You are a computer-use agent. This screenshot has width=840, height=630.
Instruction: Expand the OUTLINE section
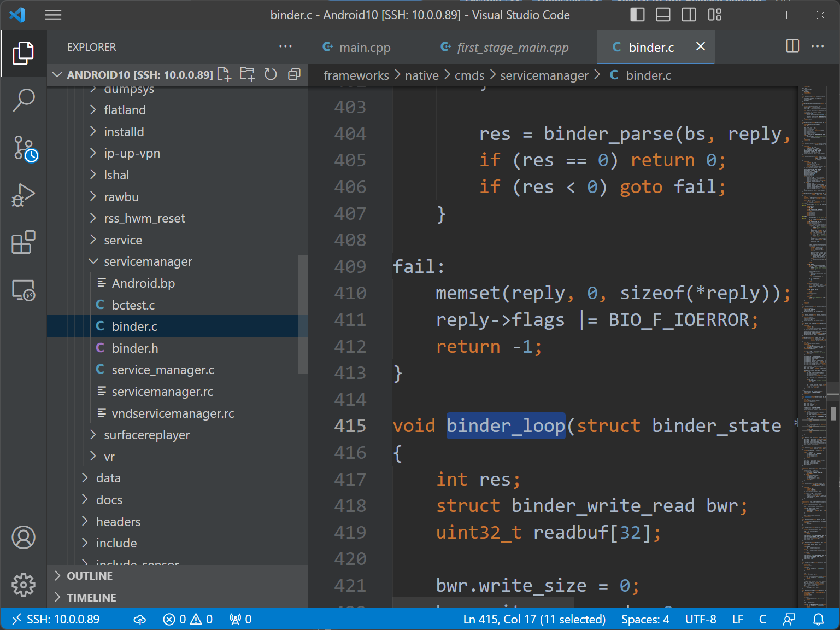pos(90,576)
